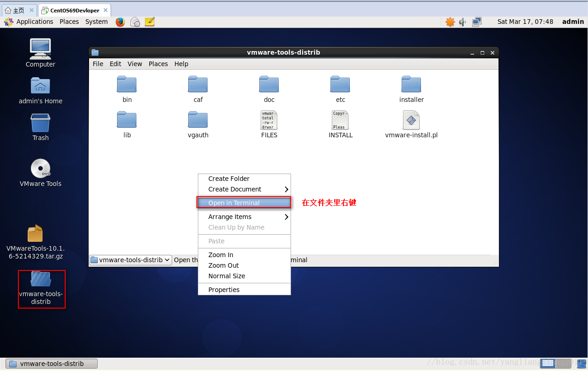Click the admin user name
The width and height of the screenshot is (588, 371).
pos(573,22)
